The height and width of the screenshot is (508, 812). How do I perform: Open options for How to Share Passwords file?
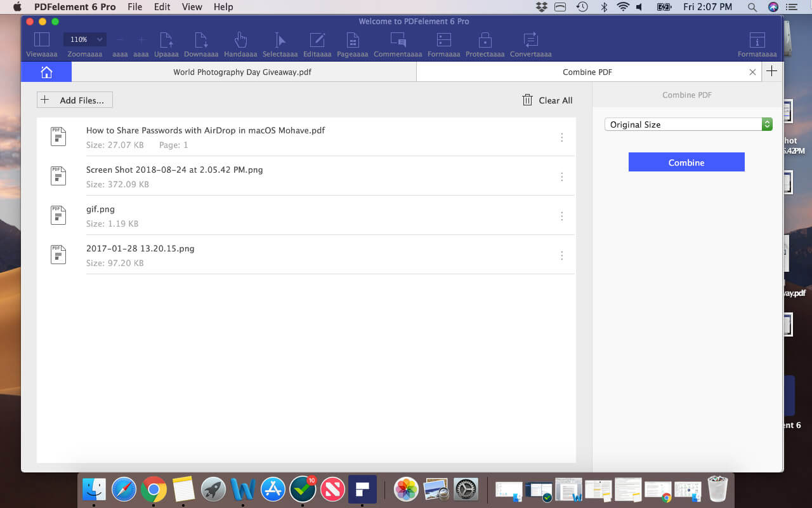click(x=561, y=137)
